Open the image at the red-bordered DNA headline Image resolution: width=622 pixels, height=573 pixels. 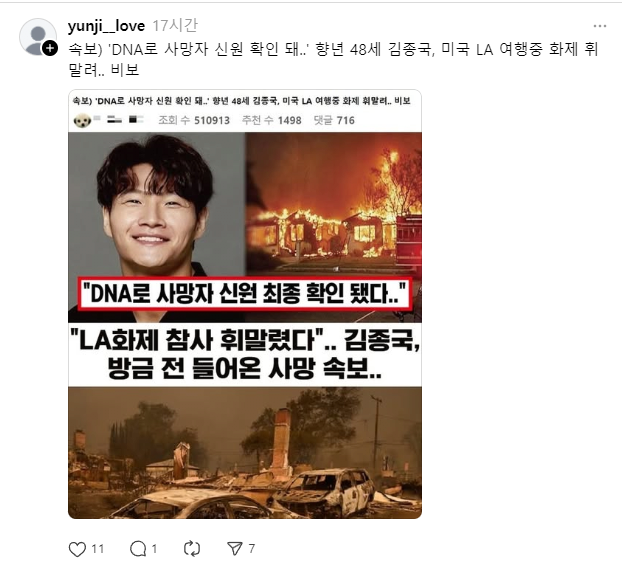tap(244, 294)
